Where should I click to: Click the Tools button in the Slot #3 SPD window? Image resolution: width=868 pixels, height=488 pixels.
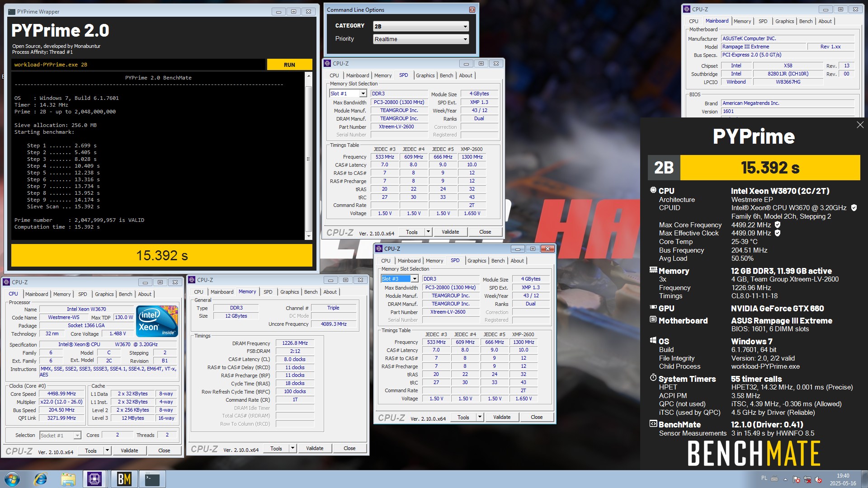(x=463, y=417)
